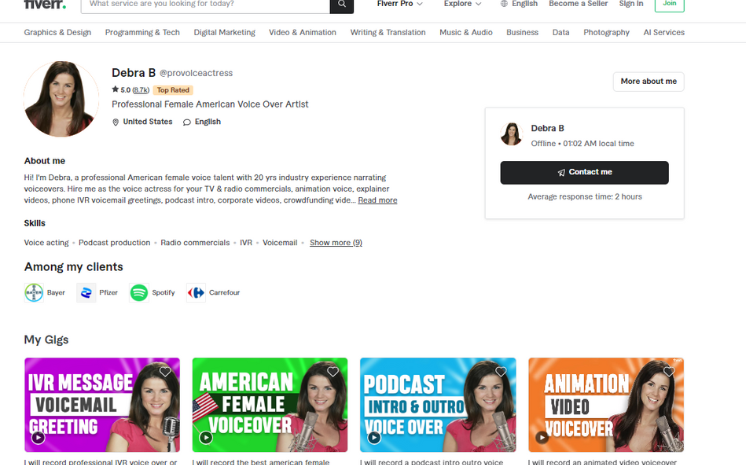Screen dimensions: 746x465
Task: Show more skills expander
Action: 335,243
